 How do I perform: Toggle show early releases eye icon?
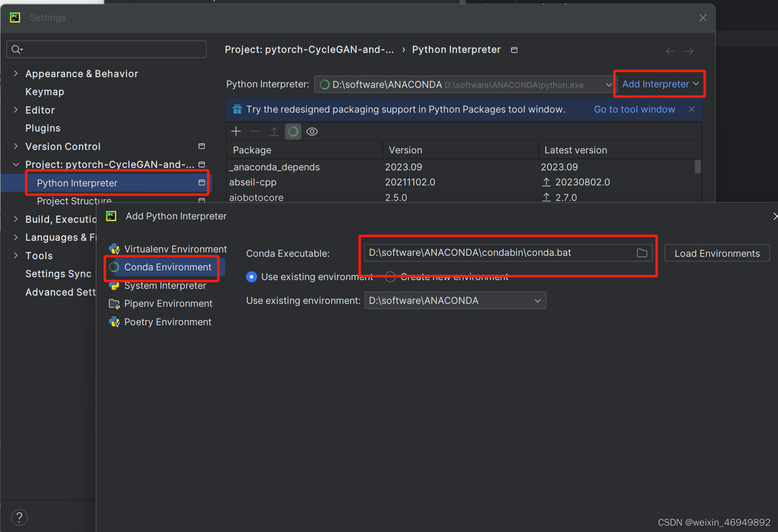coord(312,132)
